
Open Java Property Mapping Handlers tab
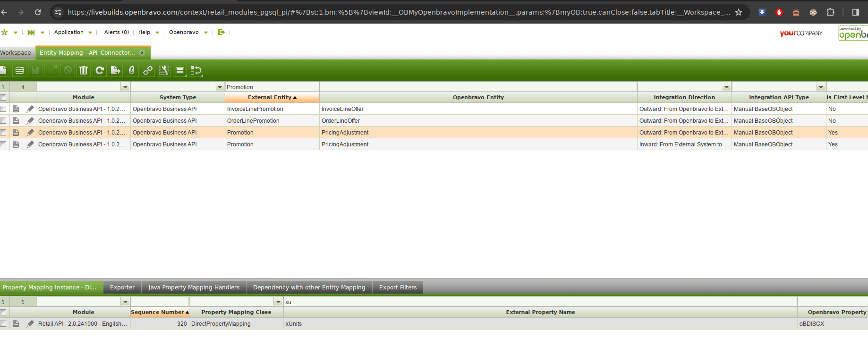point(194,288)
